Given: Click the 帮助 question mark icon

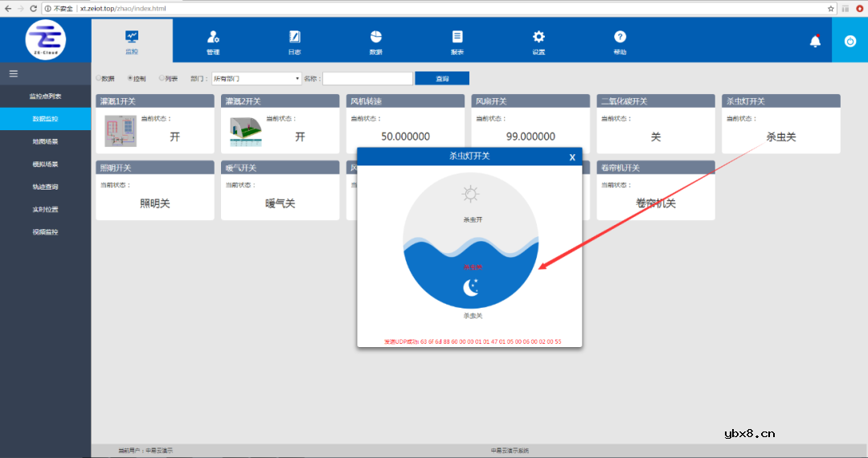Looking at the screenshot, I should pyautogui.click(x=620, y=37).
